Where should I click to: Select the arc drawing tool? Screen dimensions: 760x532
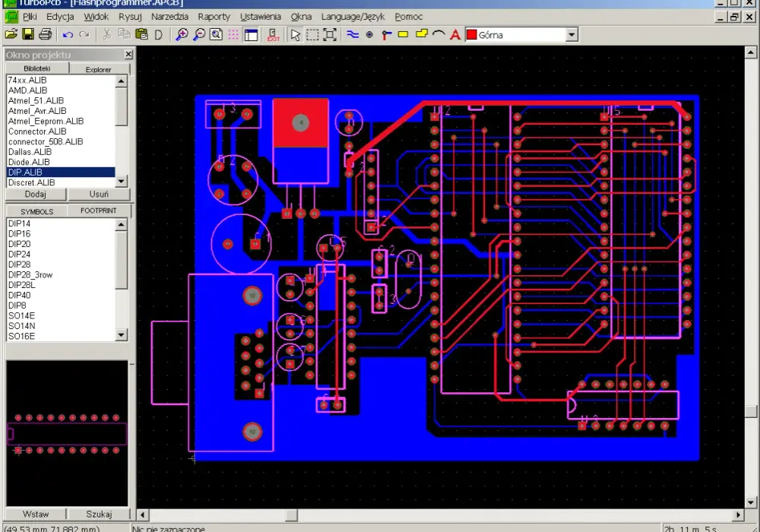click(439, 34)
